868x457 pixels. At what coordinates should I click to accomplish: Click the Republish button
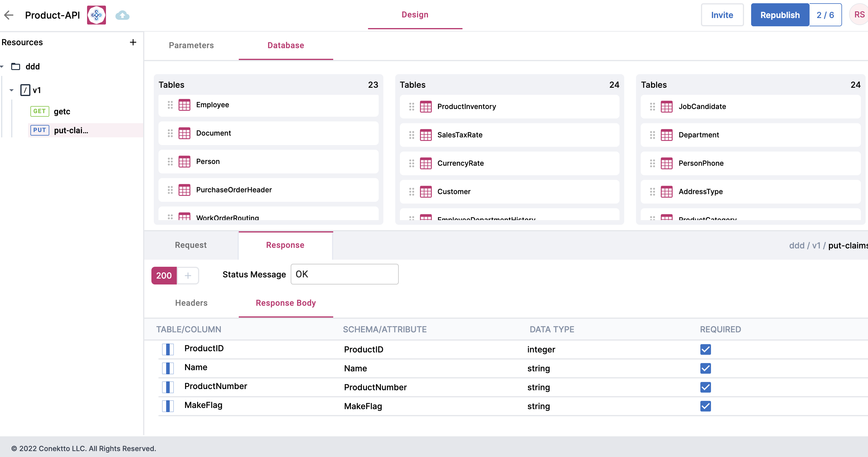[780, 15]
